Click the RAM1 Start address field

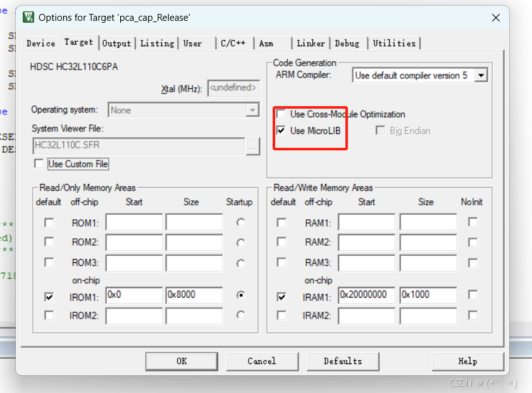(x=367, y=222)
